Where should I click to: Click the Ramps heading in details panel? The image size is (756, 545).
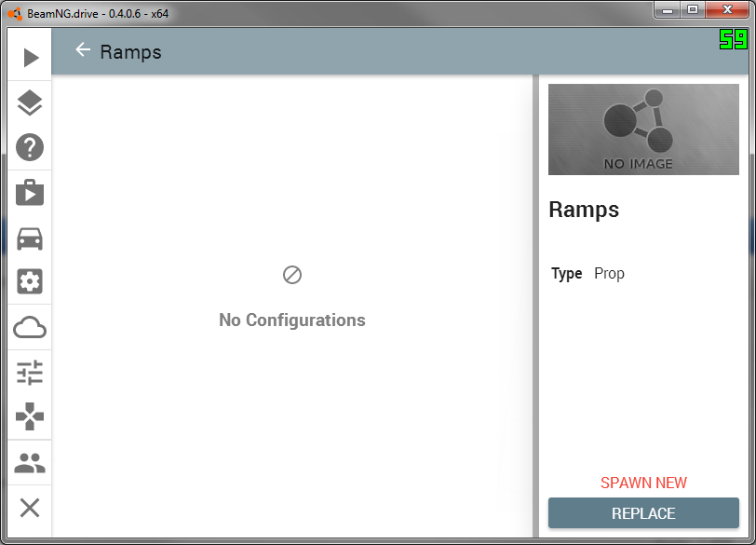tap(584, 210)
